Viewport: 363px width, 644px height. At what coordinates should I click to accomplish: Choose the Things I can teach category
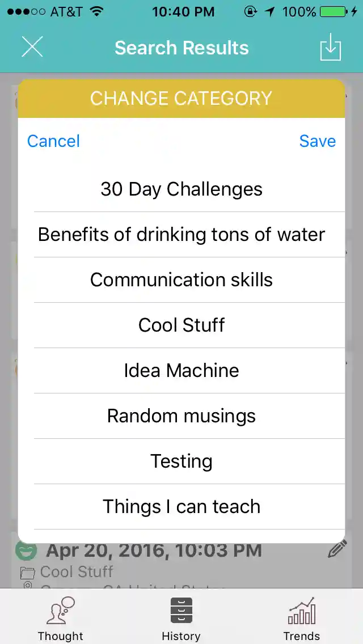[x=181, y=507]
